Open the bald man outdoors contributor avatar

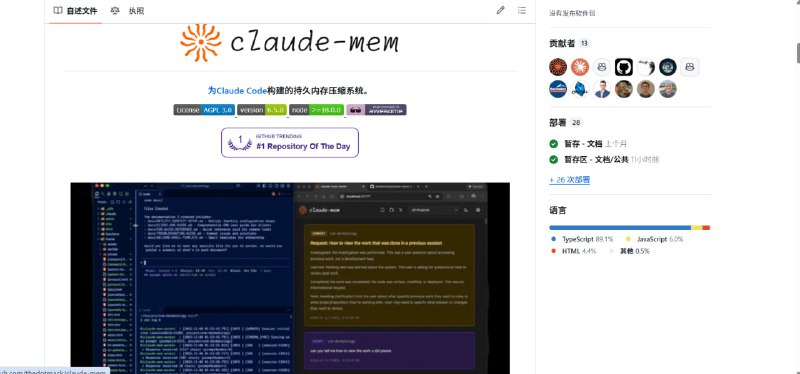coord(668,89)
